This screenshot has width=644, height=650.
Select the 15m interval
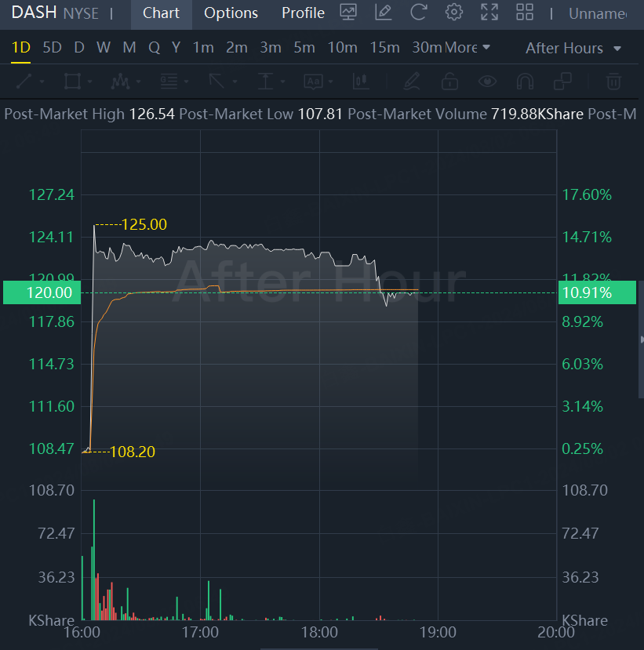click(x=385, y=48)
